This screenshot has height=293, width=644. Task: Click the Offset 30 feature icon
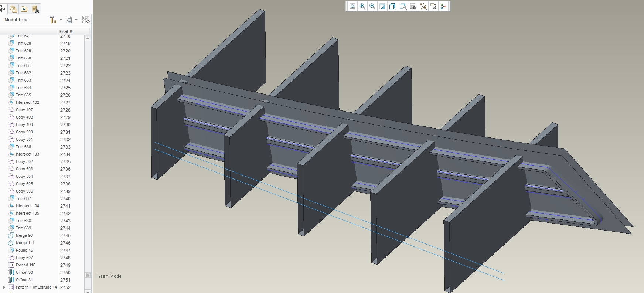pyautogui.click(x=11, y=272)
